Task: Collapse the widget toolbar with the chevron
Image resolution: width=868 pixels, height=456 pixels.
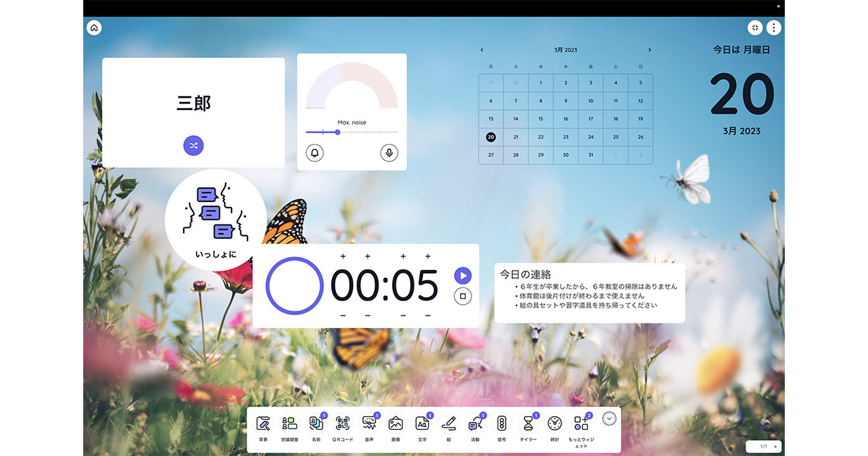Action: click(x=609, y=419)
